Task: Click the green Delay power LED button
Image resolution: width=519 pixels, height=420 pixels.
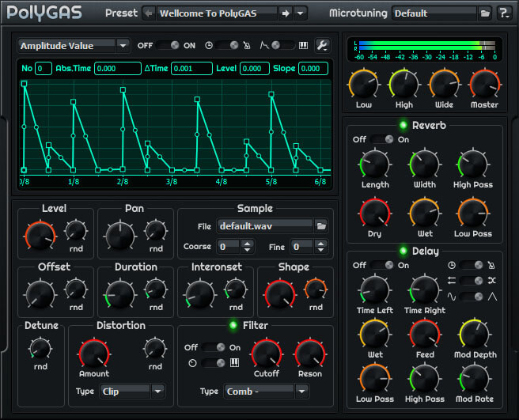Action: 403,252
